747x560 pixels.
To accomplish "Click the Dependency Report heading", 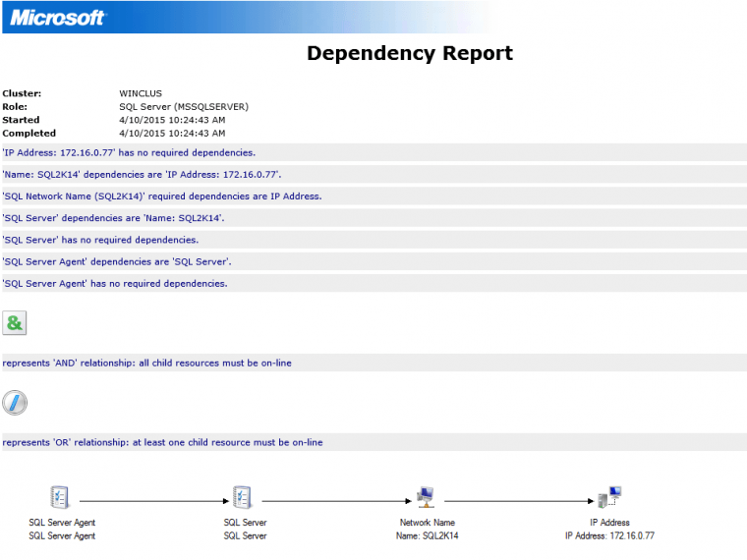I will [410, 53].
